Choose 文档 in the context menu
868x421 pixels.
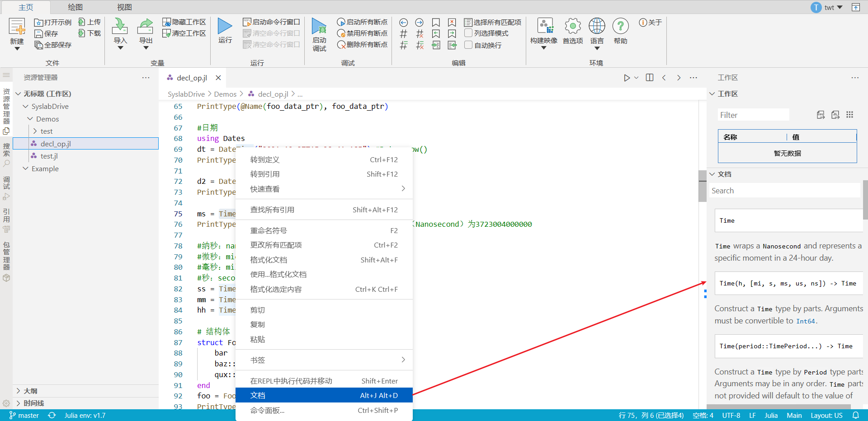point(324,395)
